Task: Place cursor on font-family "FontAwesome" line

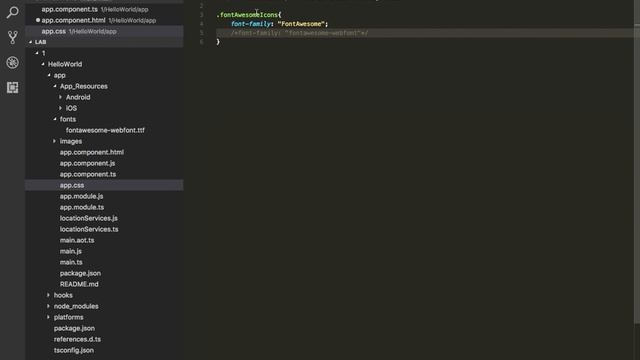Action: coord(279,24)
